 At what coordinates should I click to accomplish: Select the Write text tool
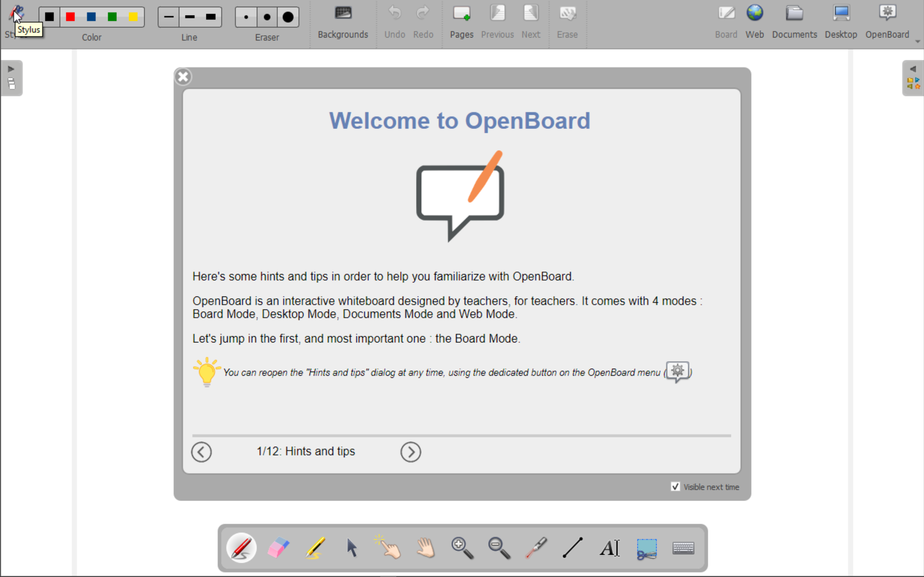tap(610, 548)
